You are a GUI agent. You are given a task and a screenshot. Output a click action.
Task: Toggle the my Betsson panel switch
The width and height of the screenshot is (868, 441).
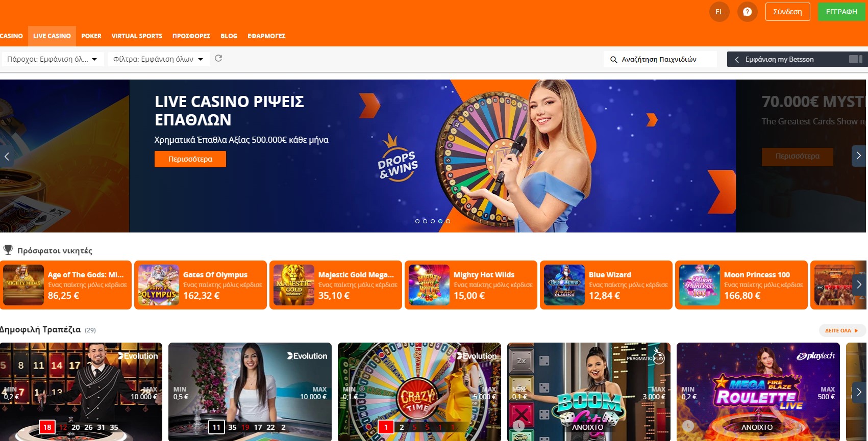pos(856,59)
